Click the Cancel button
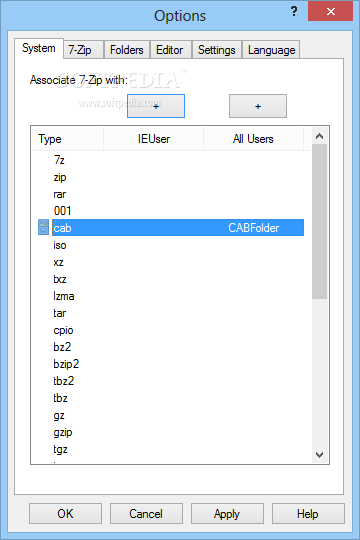The height and width of the screenshot is (540, 360). point(146,513)
